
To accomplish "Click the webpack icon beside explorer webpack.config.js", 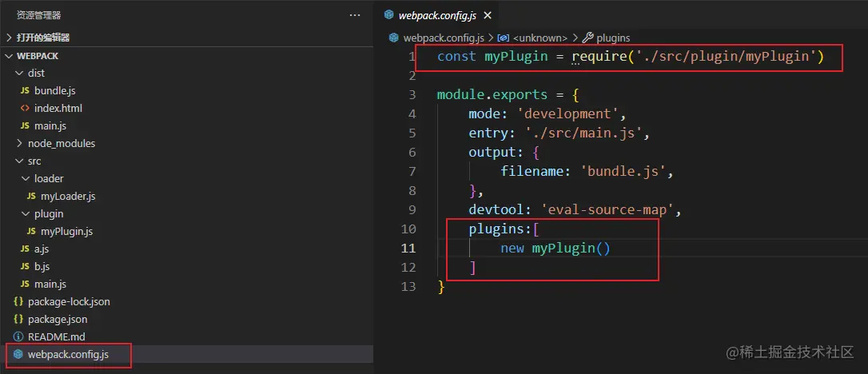I will (18, 354).
